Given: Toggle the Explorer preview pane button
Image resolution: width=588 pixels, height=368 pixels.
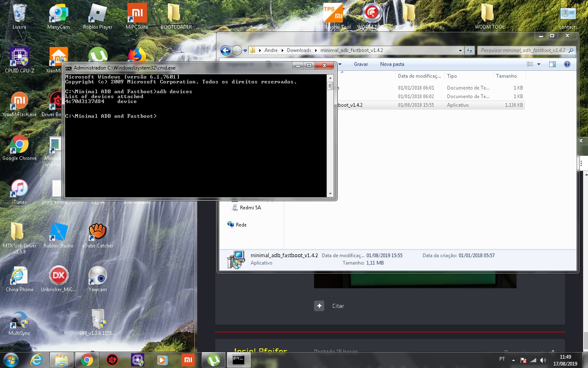Looking at the screenshot, I should pyautogui.click(x=552, y=64).
